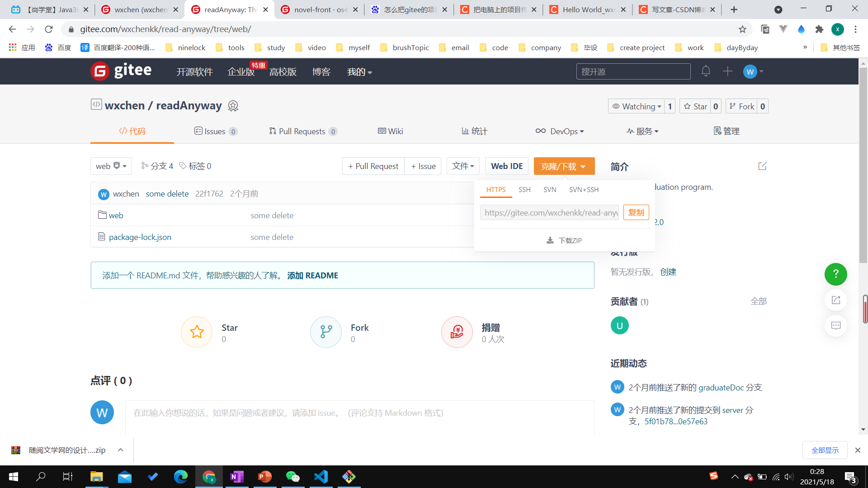Image resolution: width=868 pixels, height=488 pixels.
Task: Open the 分支 4 branches link
Action: [157, 166]
